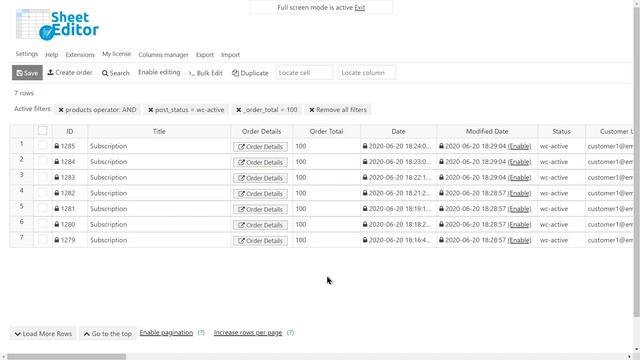The height and width of the screenshot is (360, 640).
Task: Click the lock icon beside ID 1281
Action: pos(57,209)
